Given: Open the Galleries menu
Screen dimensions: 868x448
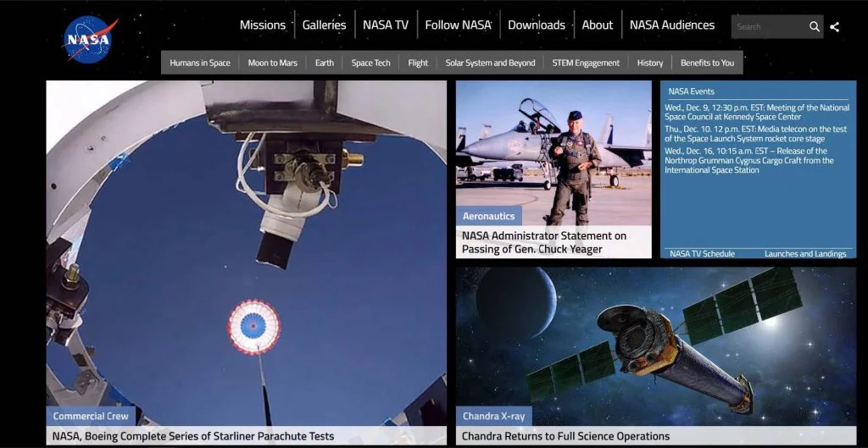Looking at the screenshot, I should pos(324,25).
